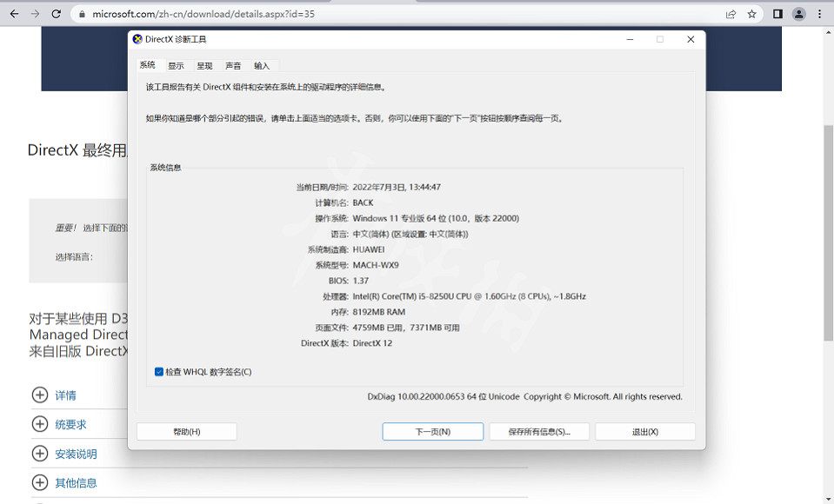
Task: Expand the 统要求 section
Action: (40, 424)
